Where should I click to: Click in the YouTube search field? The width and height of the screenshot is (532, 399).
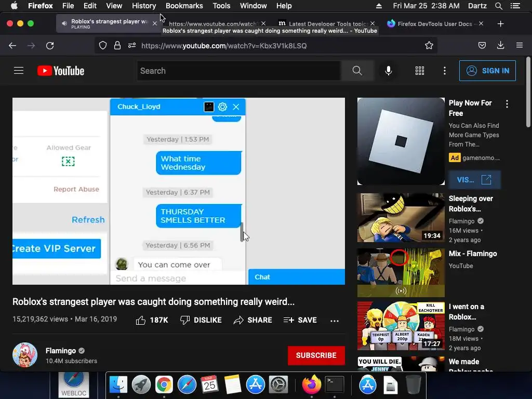[x=239, y=71]
